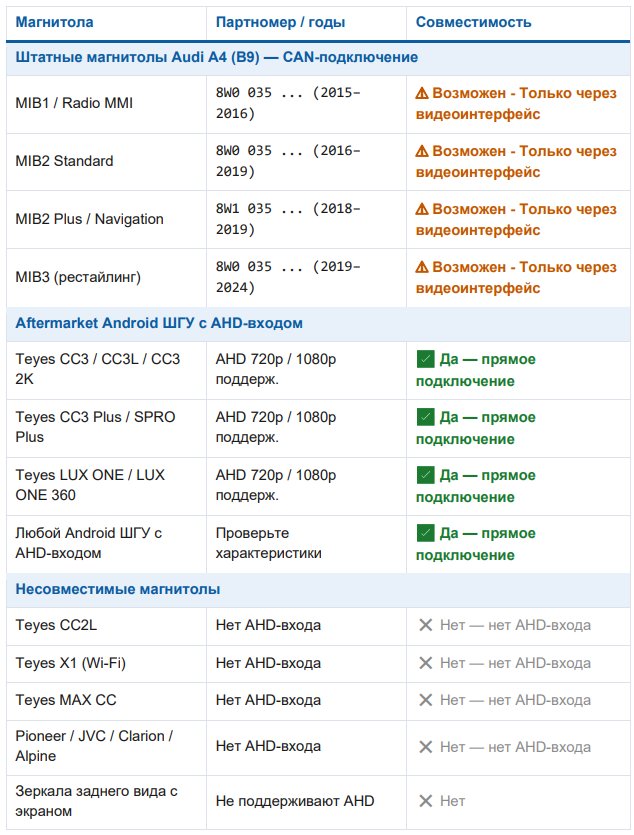Click section title Штатные магнитолы Audi A4 (B9)
Image resolution: width=634 pixels, height=835 pixels.
(217, 58)
